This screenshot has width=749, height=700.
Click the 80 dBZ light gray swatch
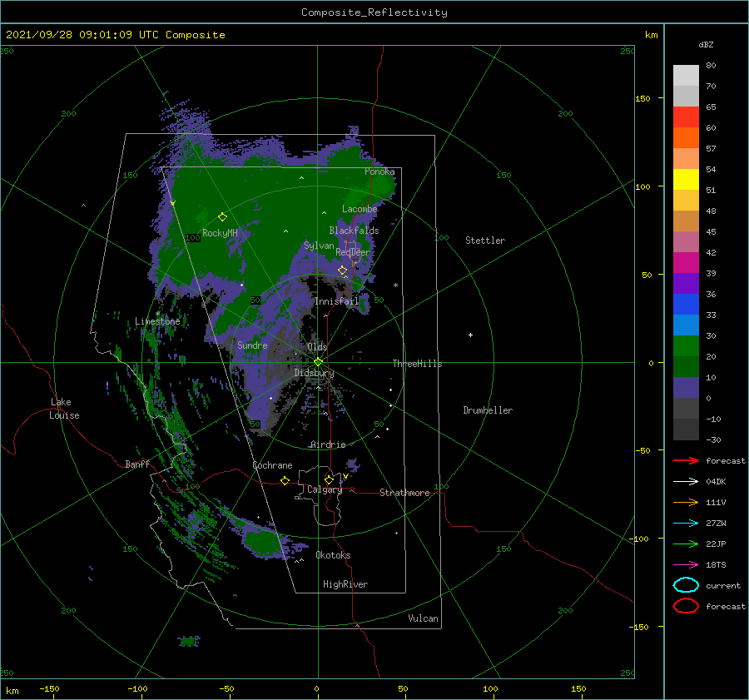(x=686, y=75)
